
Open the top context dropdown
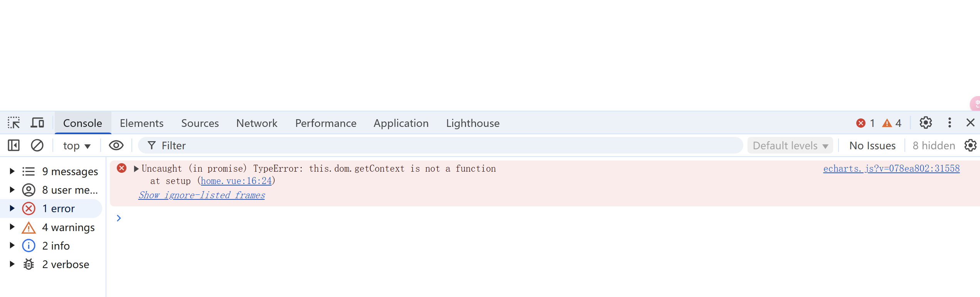pos(77,146)
